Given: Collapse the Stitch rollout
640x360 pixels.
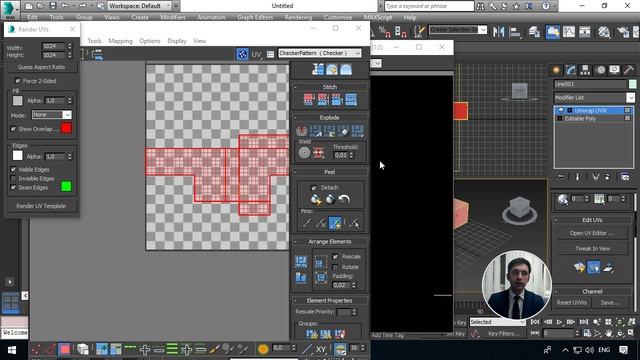Looking at the screenshot, I should click(330, 87).
